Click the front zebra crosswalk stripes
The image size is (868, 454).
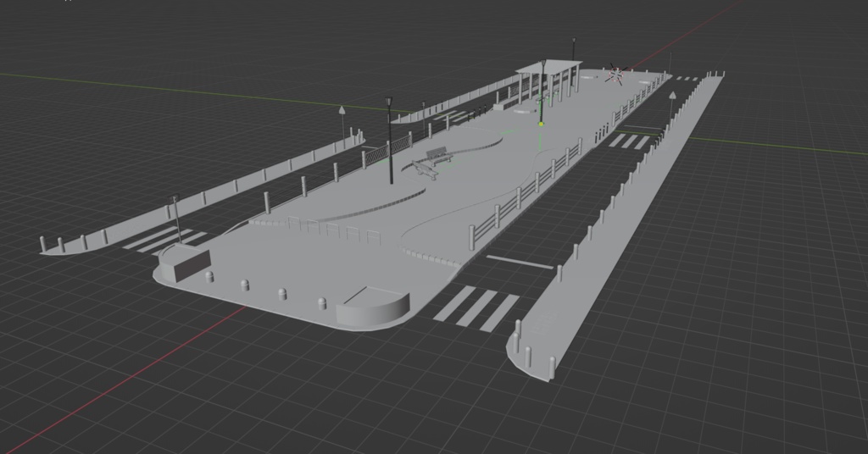(x=476, y=307)
